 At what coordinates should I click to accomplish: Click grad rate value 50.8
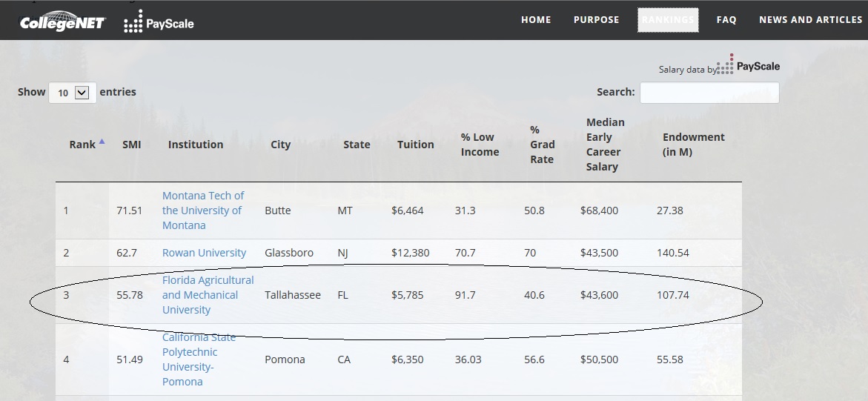[534, 211]
